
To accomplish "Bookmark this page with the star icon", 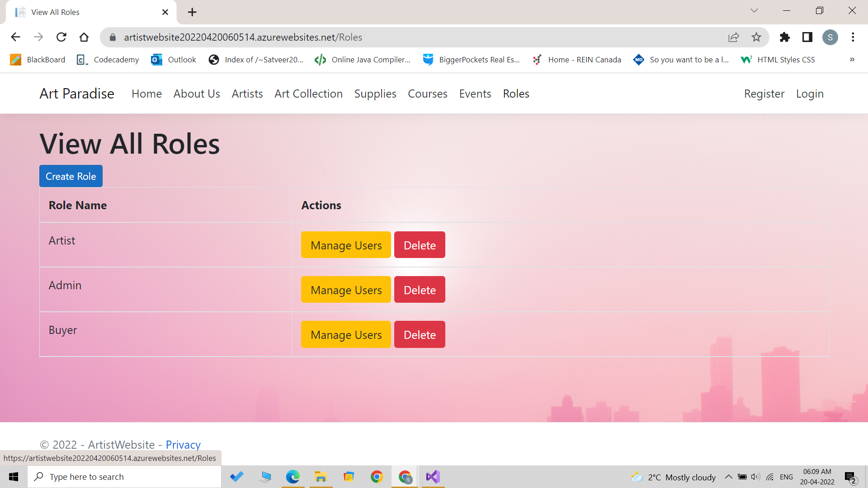I will pyautogui.click(x=756, y=37).
